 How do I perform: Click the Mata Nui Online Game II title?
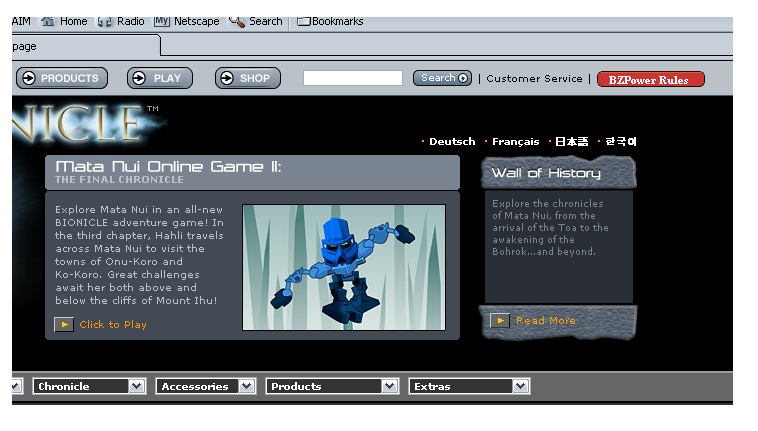pos(168,167)
